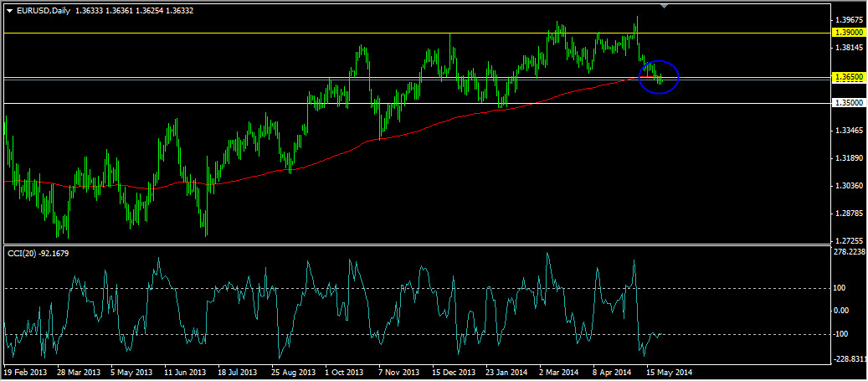Click the 1.27255 price scale value
Screen dimensions: 868x381
point(850,241)
